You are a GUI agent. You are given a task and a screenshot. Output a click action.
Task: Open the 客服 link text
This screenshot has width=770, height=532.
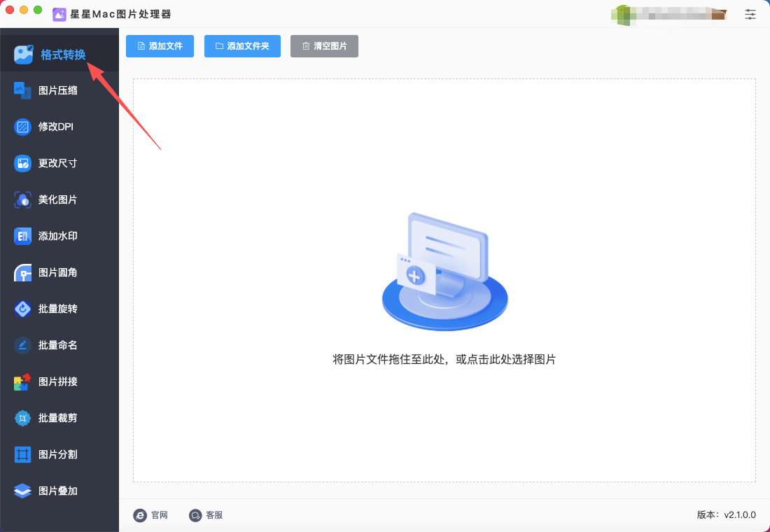tap(215, 514)
